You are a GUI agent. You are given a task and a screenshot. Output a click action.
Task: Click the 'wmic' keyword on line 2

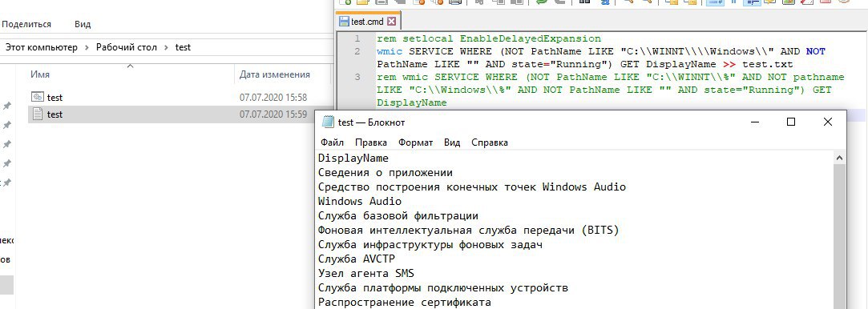(x=390, y=51)
